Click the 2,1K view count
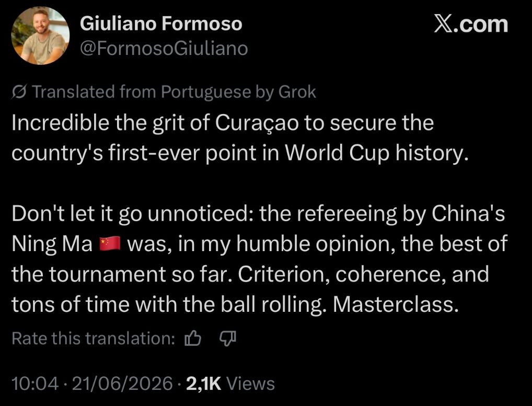The image size is (532, 406). (x=204, y=384)
